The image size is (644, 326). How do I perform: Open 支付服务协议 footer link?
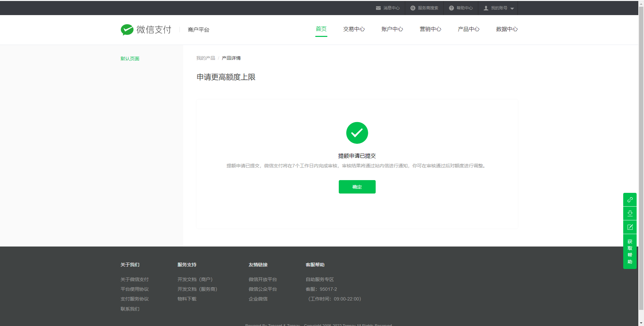135,299
